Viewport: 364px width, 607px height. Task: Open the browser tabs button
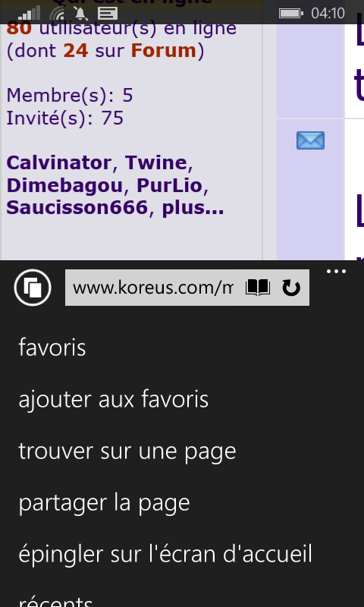point(33,288)
